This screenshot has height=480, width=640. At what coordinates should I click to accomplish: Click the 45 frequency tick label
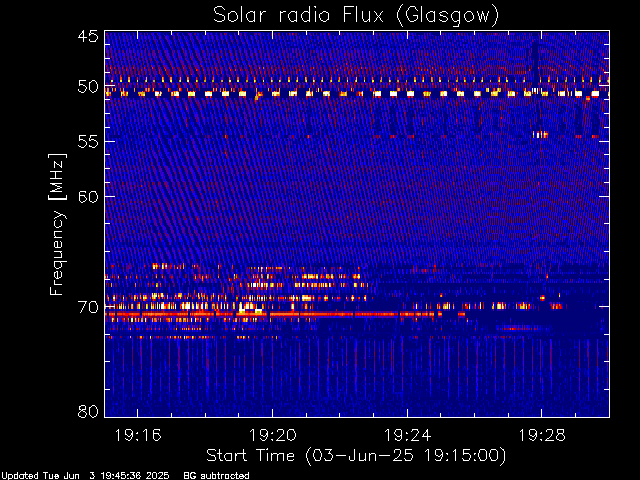point(88,36)
